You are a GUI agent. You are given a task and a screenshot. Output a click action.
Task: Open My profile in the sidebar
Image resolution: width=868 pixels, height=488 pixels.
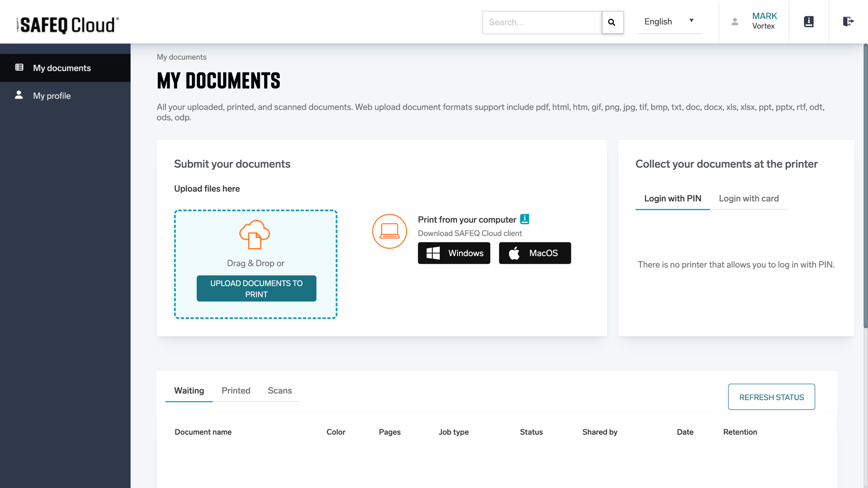click(x=52, y=96)
